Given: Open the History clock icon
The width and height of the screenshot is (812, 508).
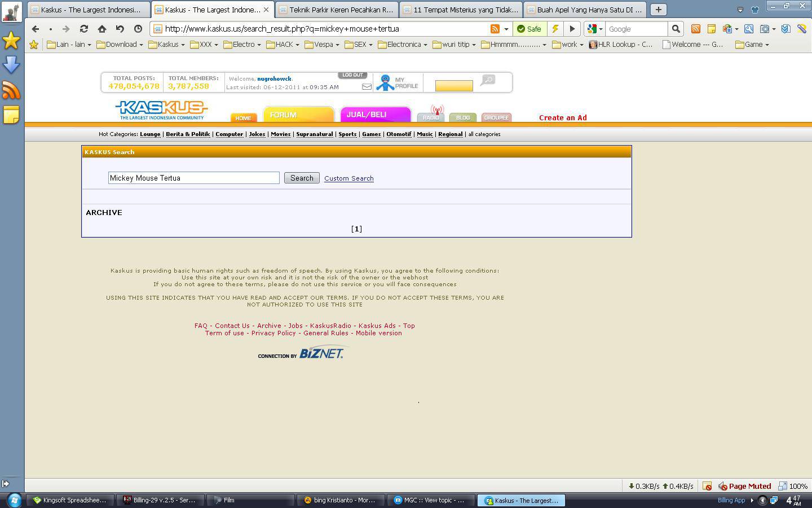Looking at the screenshot, I should tap(138, 29).
